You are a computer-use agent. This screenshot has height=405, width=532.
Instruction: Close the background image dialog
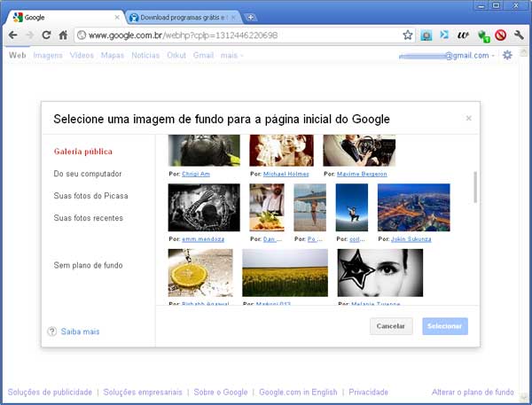(468, 118)
